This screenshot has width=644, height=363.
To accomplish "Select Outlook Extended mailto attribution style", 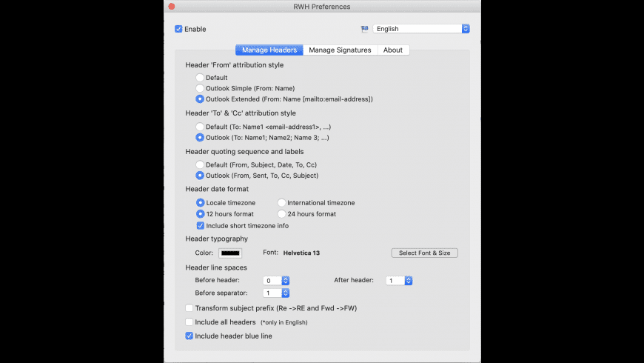I will 200,99.
